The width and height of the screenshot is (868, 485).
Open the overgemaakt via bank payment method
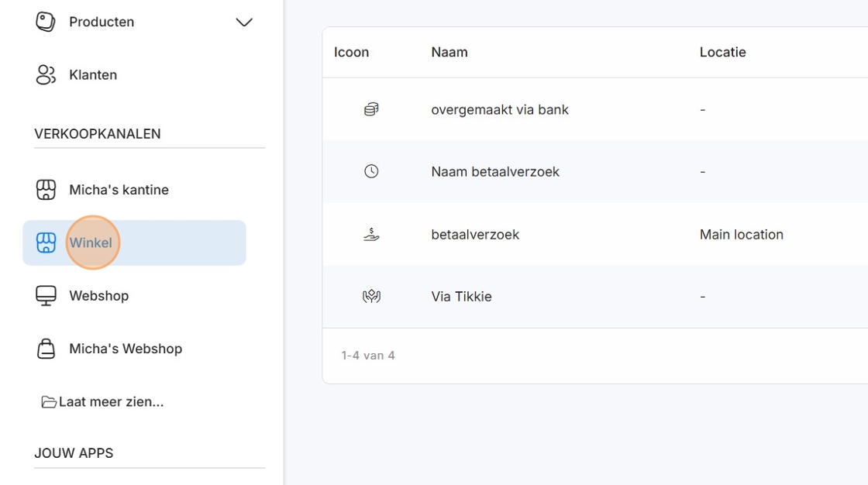[500, 110]
